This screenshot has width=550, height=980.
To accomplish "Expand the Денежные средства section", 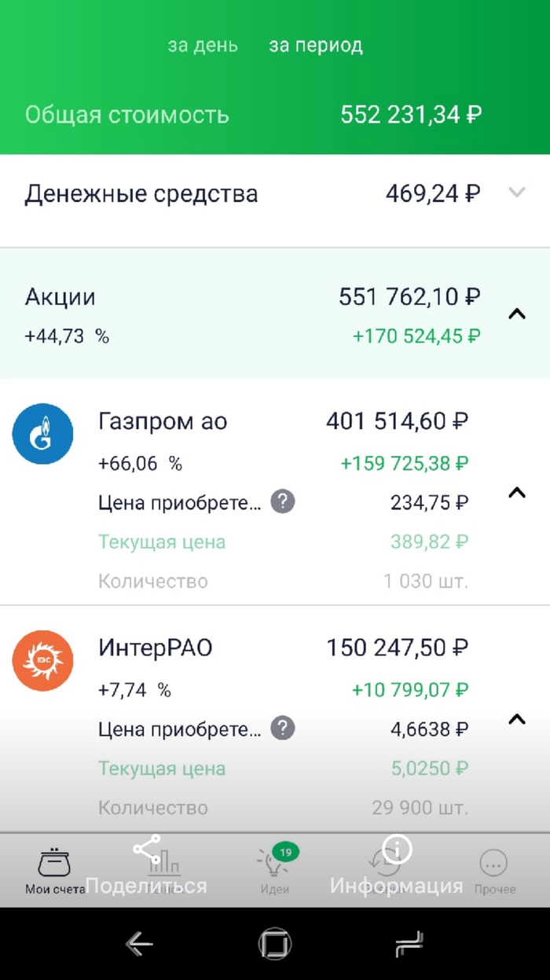I will pos(516,193).
